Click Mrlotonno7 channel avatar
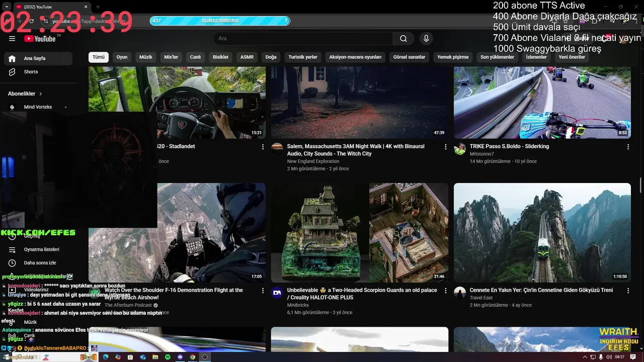 [460, 149]
